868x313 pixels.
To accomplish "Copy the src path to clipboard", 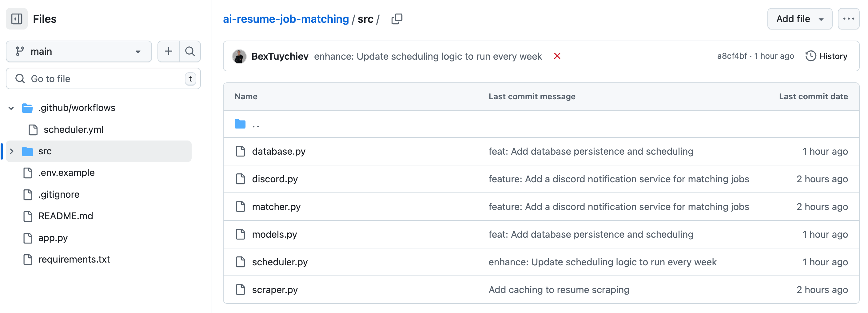I will [396, 19].
